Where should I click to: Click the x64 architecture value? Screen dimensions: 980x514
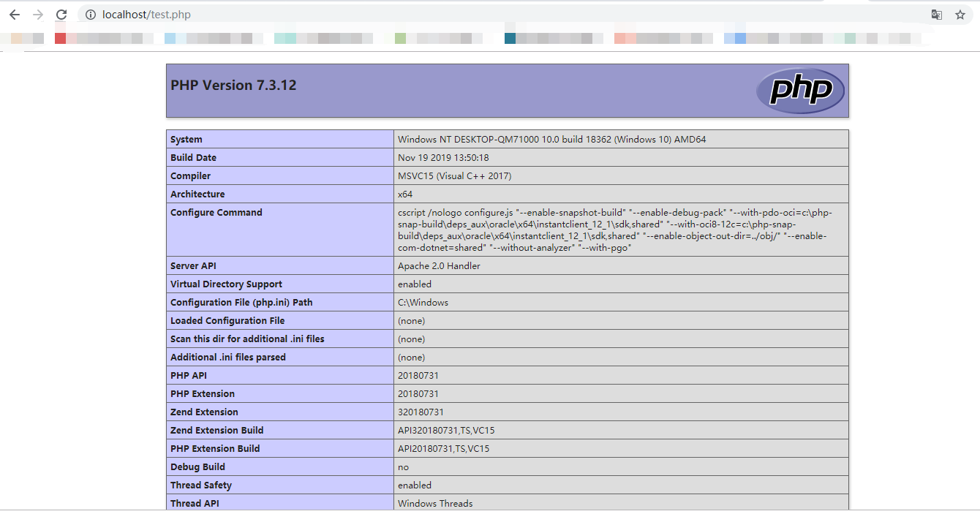405,194
